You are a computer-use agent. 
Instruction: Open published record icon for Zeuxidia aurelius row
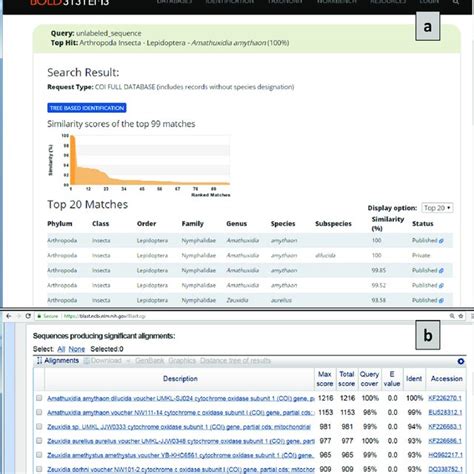441,301
